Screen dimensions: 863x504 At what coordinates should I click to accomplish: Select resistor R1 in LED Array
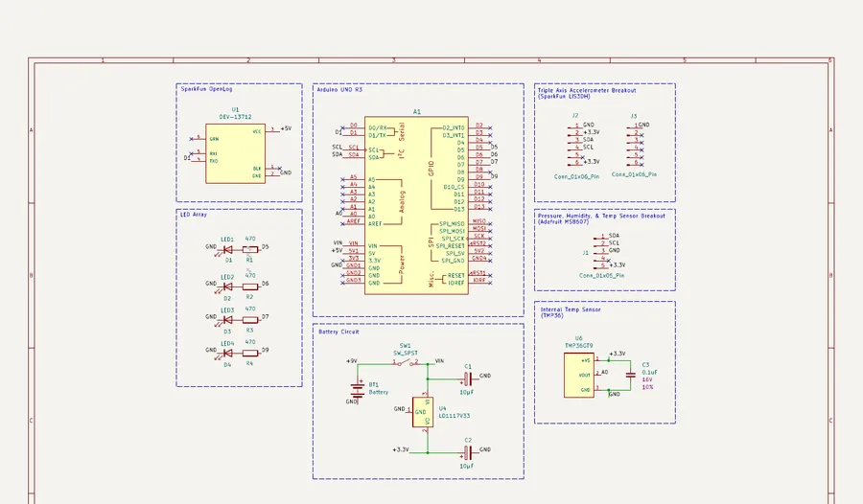click(250, 250)
